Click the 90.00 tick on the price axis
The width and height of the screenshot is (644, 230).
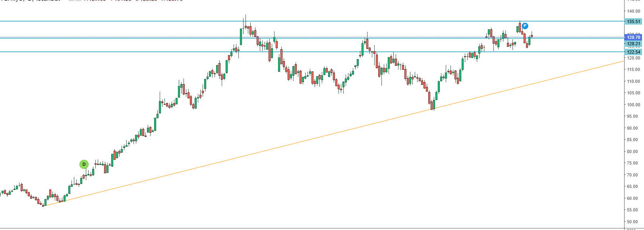(633, 128)
